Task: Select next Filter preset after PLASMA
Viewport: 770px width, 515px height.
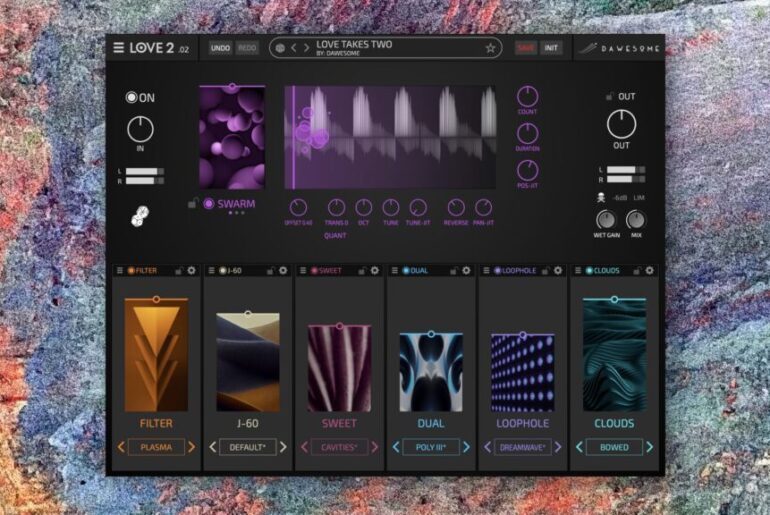Action: tap(192, 447)
